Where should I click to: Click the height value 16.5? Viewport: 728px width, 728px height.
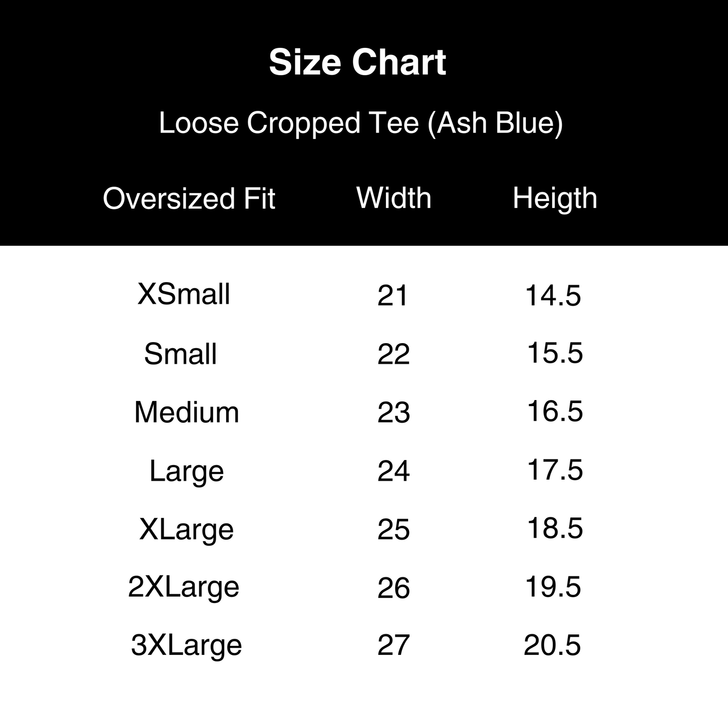[x=555, y=411]
